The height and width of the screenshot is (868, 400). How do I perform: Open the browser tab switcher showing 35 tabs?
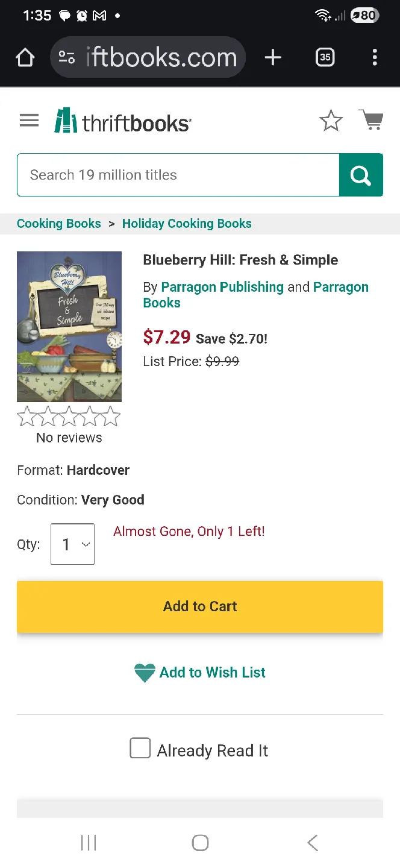[325, 57]
